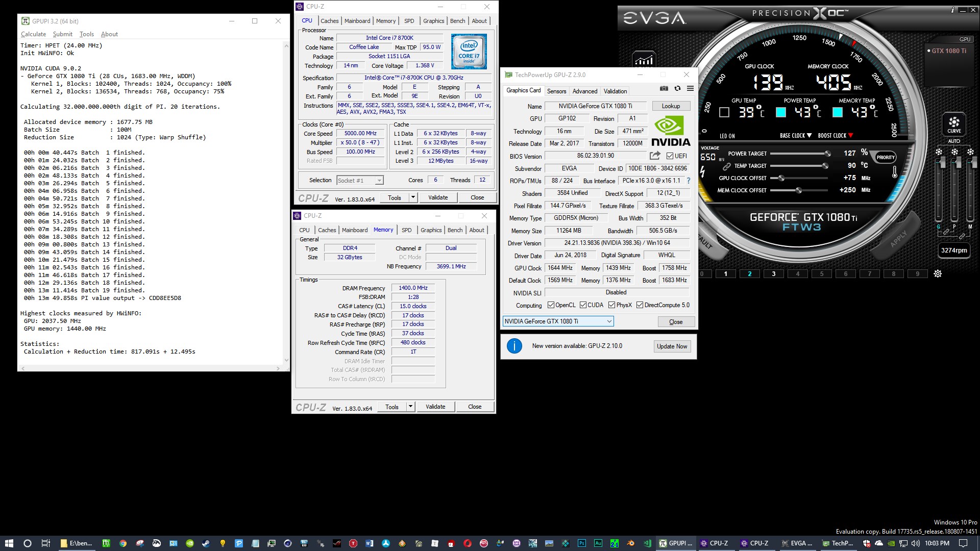Open the Action Center notification icon
The height and width of the screenshot is (551, 980).
pyautogui.click(x=963, y=543)
